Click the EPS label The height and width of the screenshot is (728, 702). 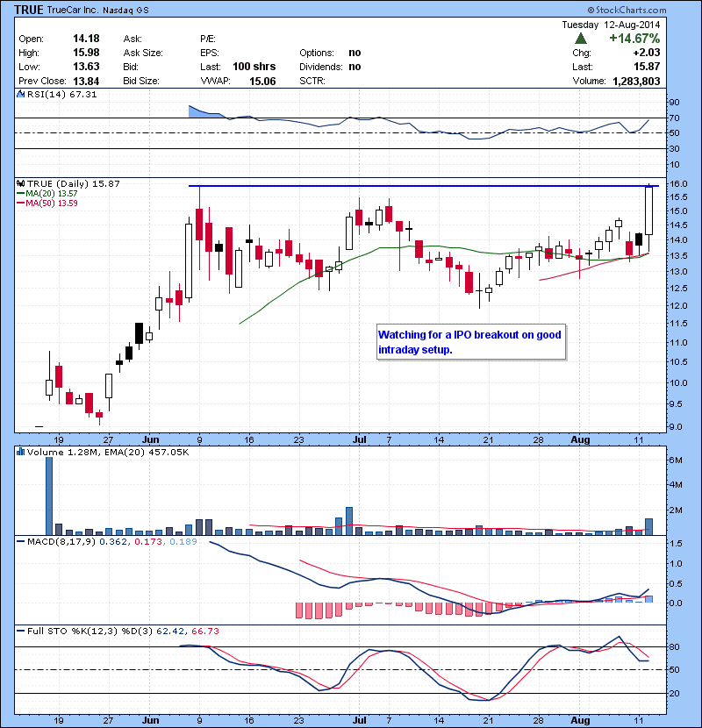click(x=210, y=53)
